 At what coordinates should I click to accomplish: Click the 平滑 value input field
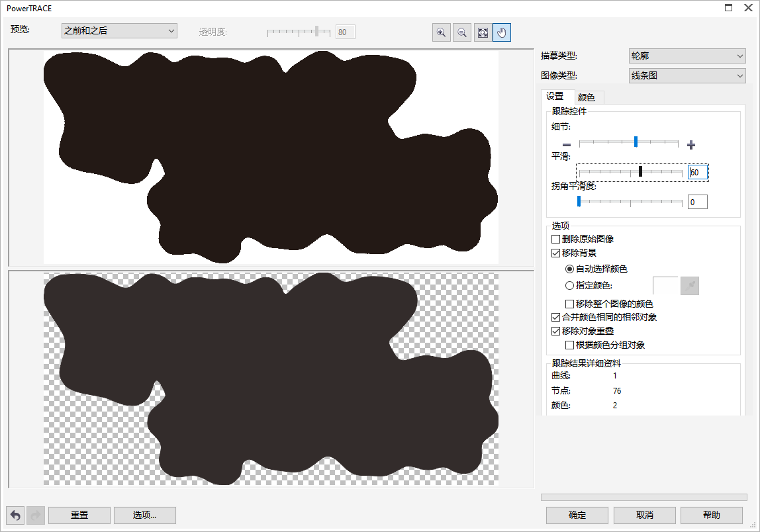pyautogui.click(x=698, y=173)
